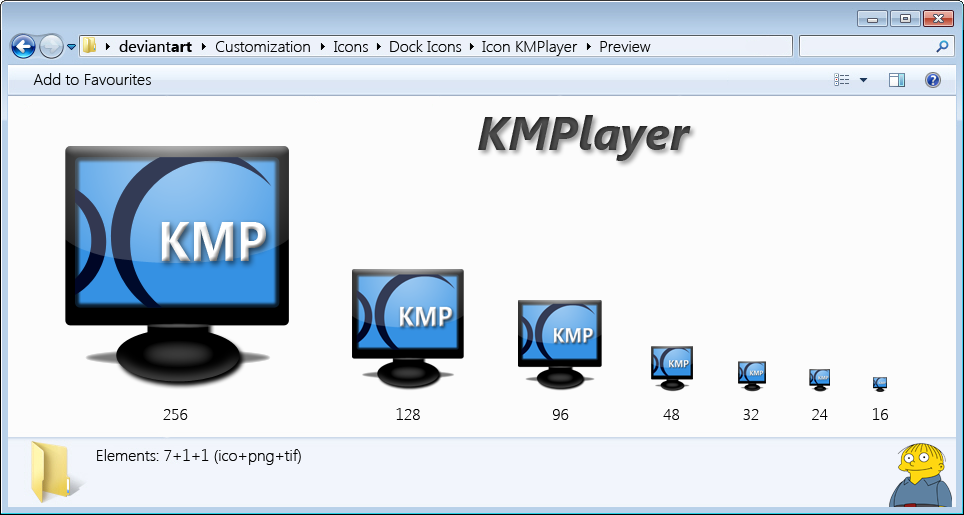Select Icon KMPlayer breadcrumb segment
964x515 pixels.
pos(529,47)
